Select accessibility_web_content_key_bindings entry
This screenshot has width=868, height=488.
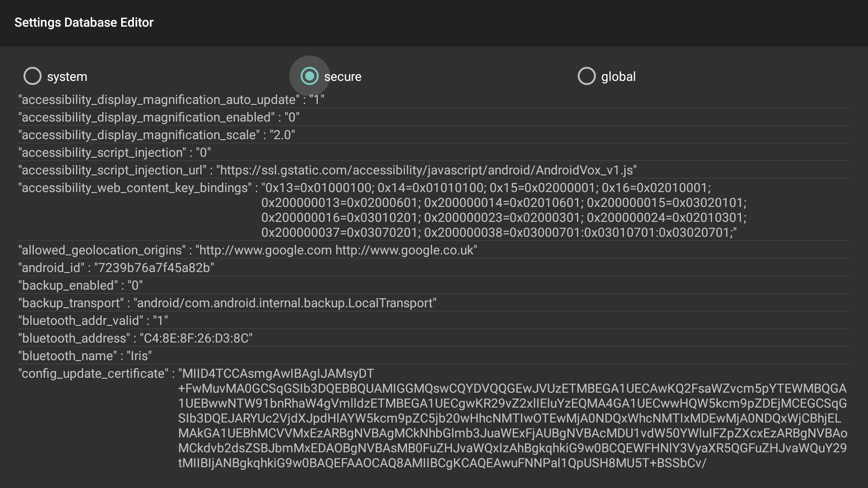(x=382, y=210)
